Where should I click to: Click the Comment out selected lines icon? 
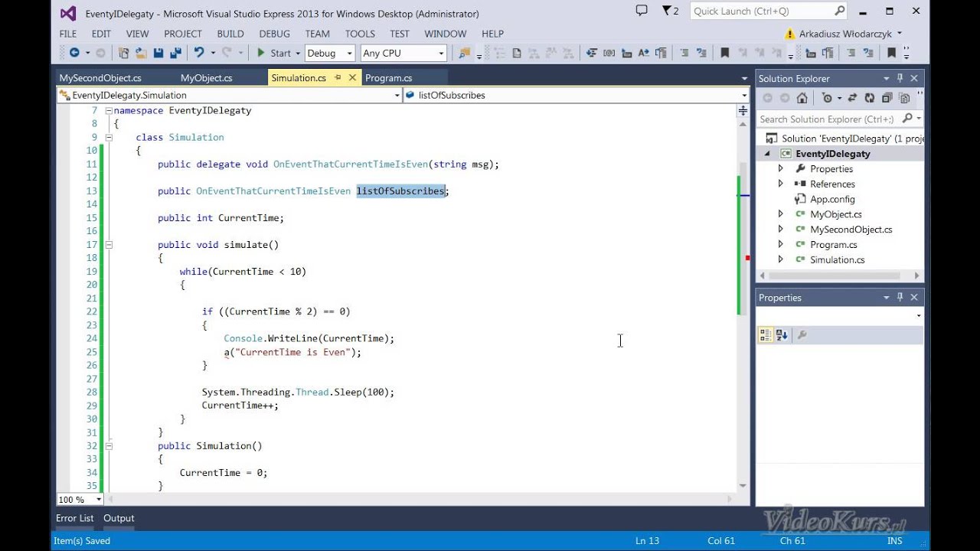click(x=684, y=53)
